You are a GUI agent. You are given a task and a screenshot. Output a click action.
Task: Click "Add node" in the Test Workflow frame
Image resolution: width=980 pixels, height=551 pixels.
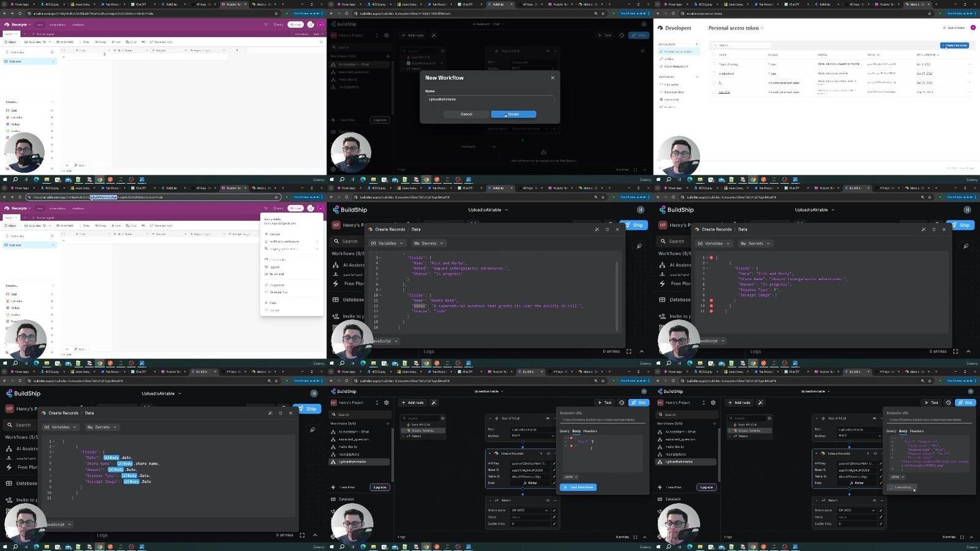pos(413,403)
